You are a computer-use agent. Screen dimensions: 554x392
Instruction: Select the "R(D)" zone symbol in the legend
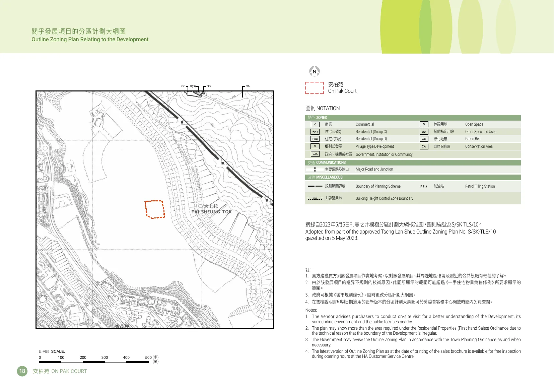click(315, 139)
